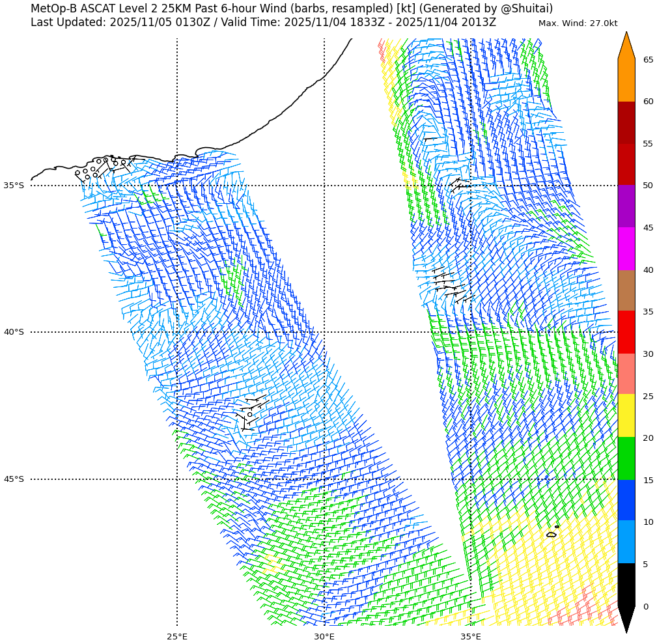This screenshot has height=644, width=657.
Task: Click the Last Updated timestamp line
Action: [263, 23]
